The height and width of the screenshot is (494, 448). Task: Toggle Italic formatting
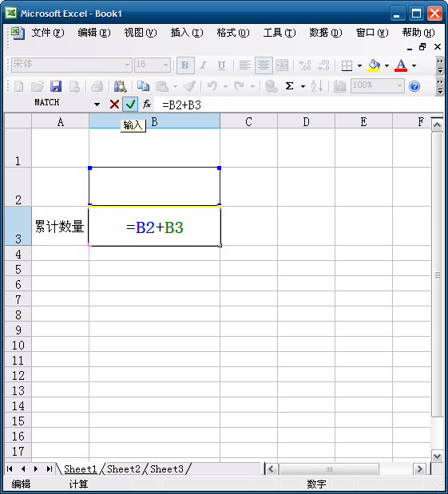pyautogui.click(x=204, y=65)
